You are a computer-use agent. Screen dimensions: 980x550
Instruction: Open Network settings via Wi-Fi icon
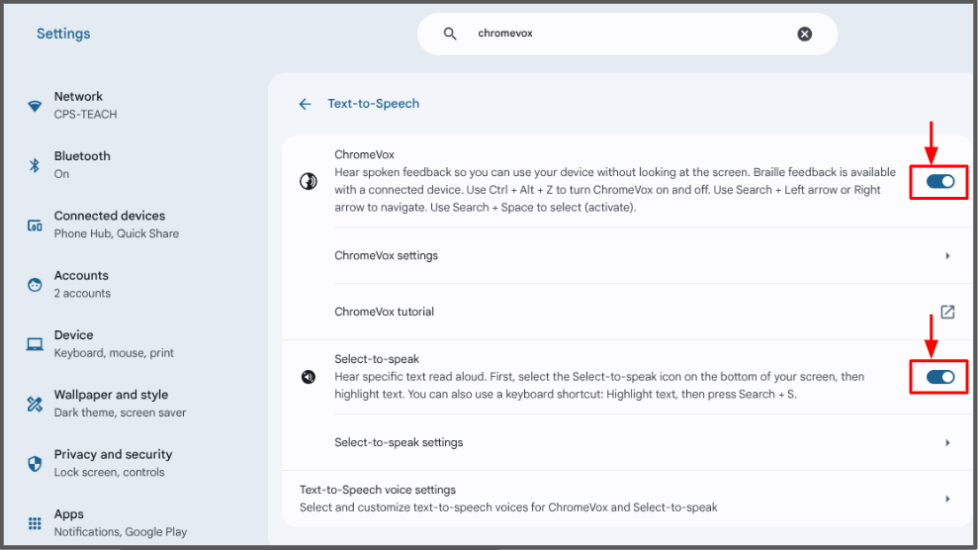tap(35, 106)
